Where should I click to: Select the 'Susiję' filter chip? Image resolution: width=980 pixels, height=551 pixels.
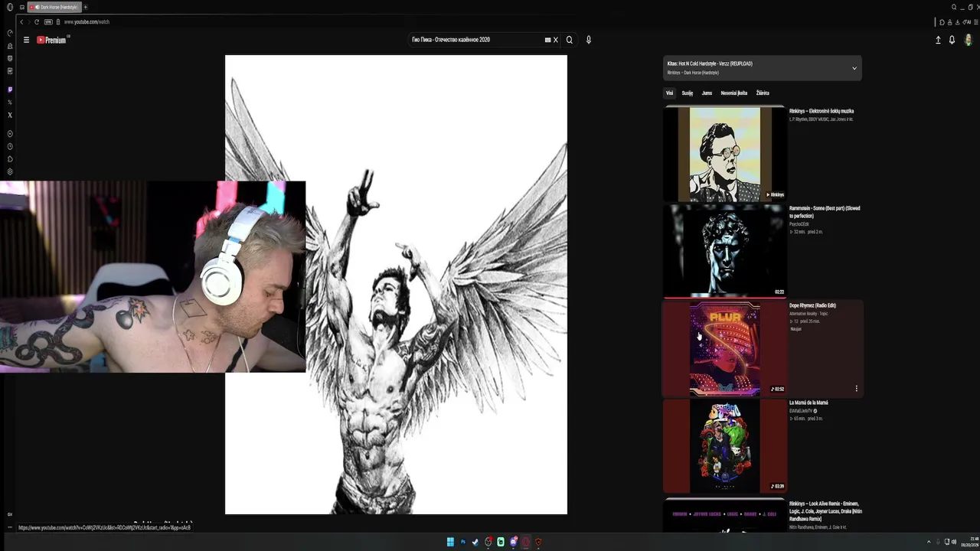coord(688,93)
